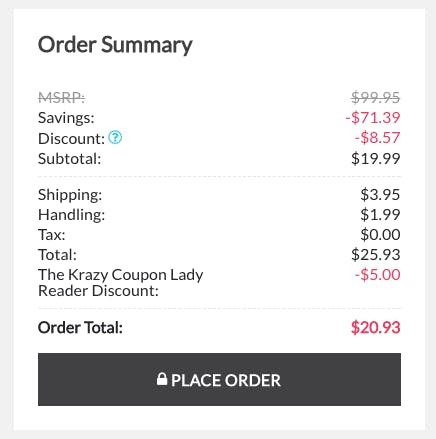Viewport: 436px width, 439px height.
Task: Click the Discount label text
Action: 71,139
